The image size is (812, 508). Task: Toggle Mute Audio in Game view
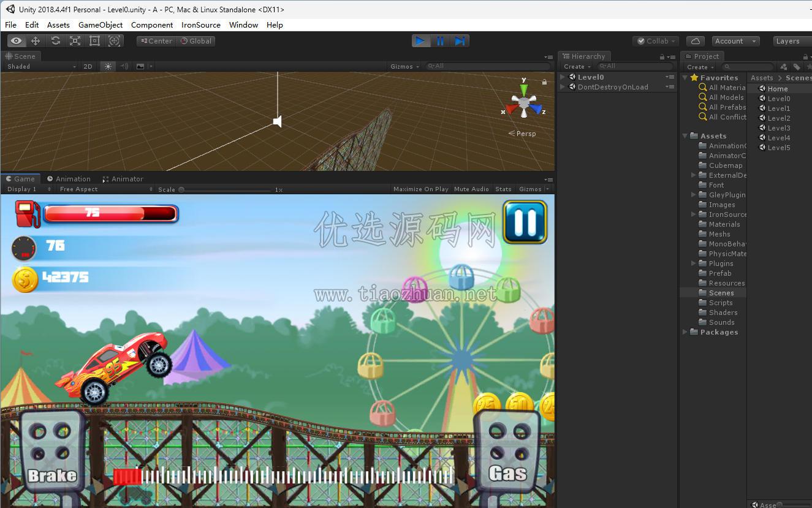coord(471,189)
